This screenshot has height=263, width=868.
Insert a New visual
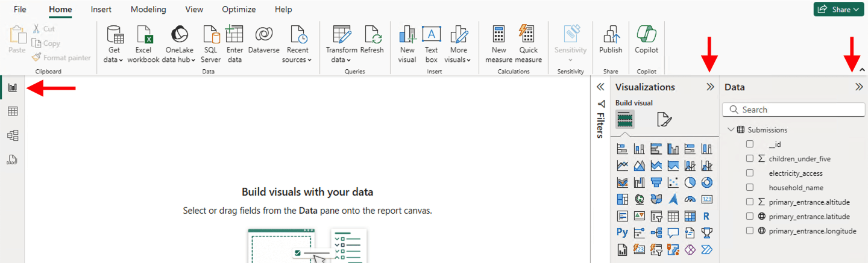point(407,44)
